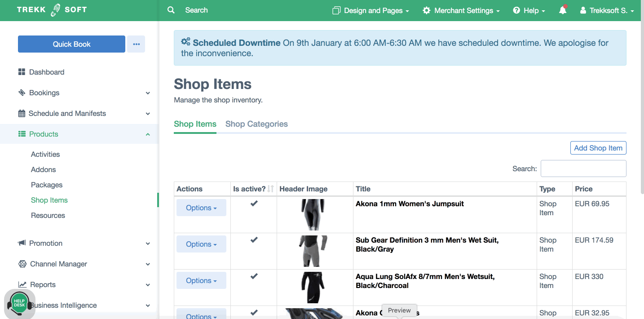Click the Channel Manager icon
Viewport: 644px width, 319px height.
coord(22,264)
